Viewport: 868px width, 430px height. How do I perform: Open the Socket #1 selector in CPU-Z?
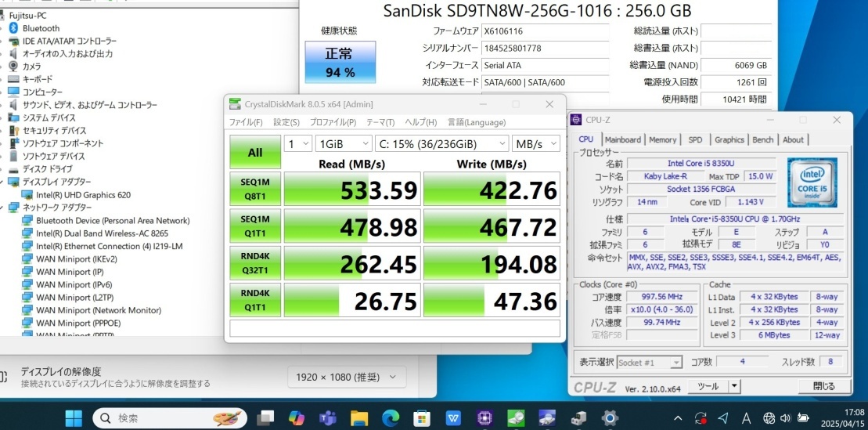(650, 363)
